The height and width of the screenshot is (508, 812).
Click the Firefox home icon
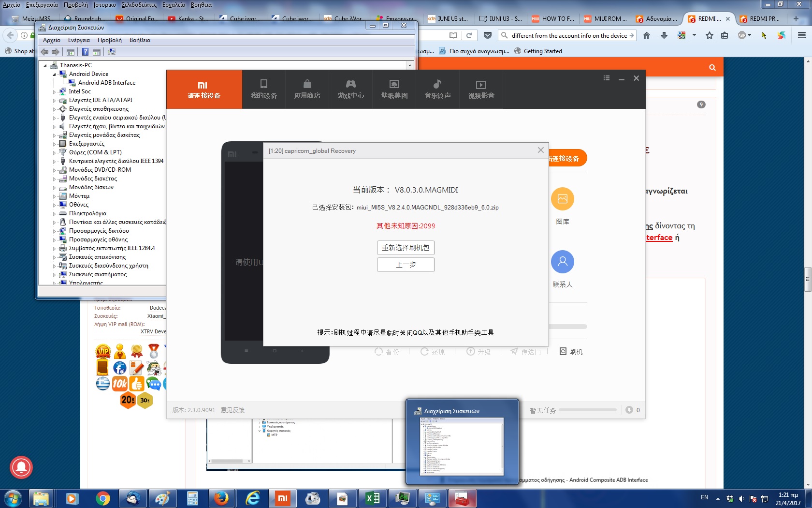pyautogui.click(x=647, y=35)
